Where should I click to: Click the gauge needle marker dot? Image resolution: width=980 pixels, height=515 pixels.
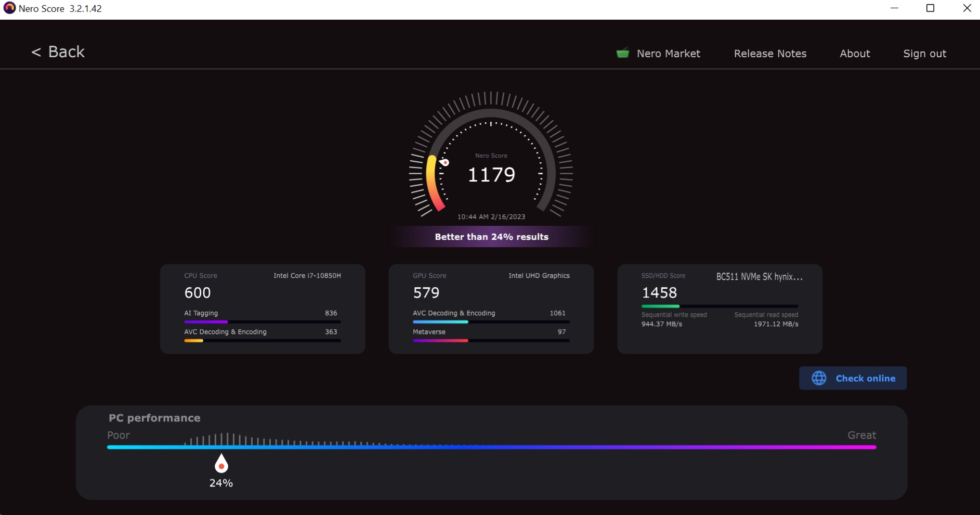pos(445,162)
